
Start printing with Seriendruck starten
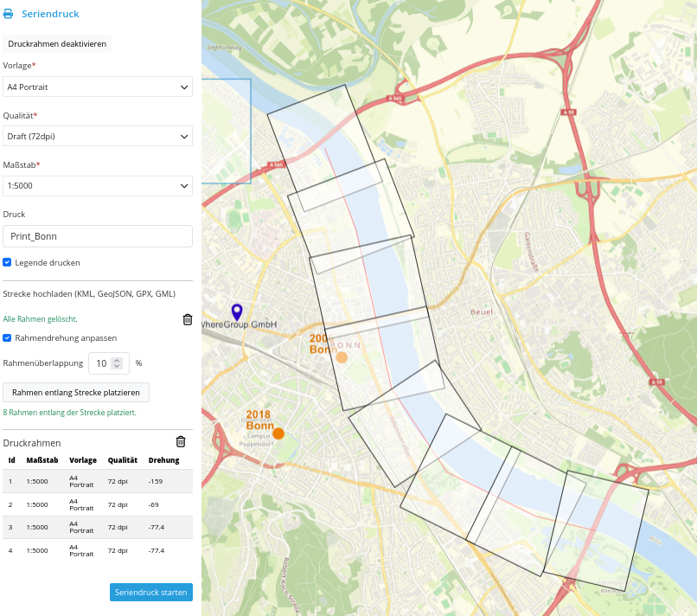point(151,593)
